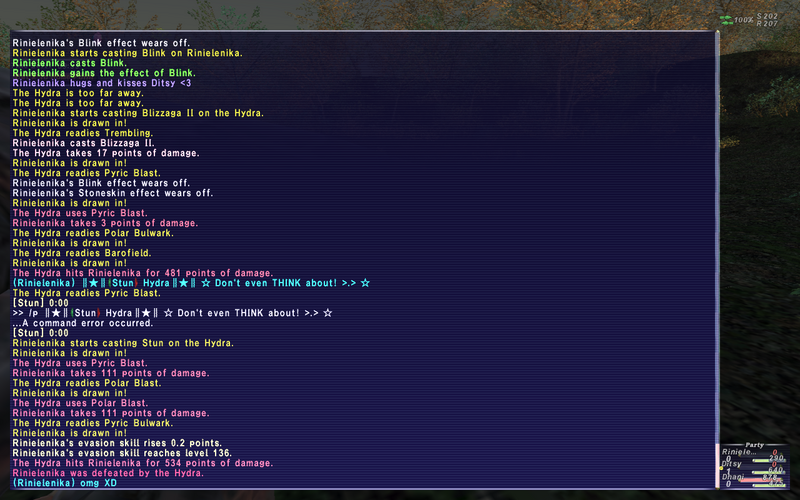800x500 pixels.
Task: Click the '(Rinielenika) omg XD' party message
Action: coord(64,483)
